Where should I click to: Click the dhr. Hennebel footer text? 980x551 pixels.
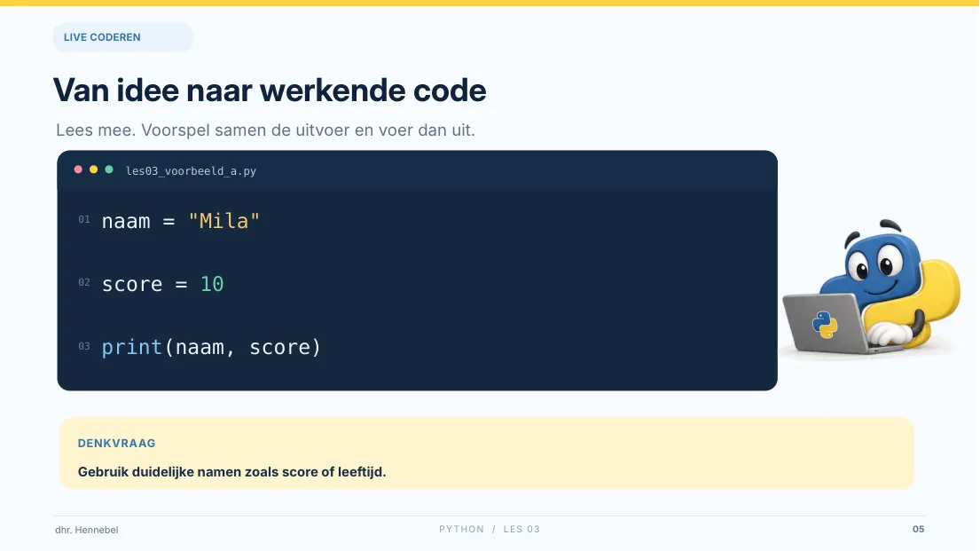pos(87,530)
